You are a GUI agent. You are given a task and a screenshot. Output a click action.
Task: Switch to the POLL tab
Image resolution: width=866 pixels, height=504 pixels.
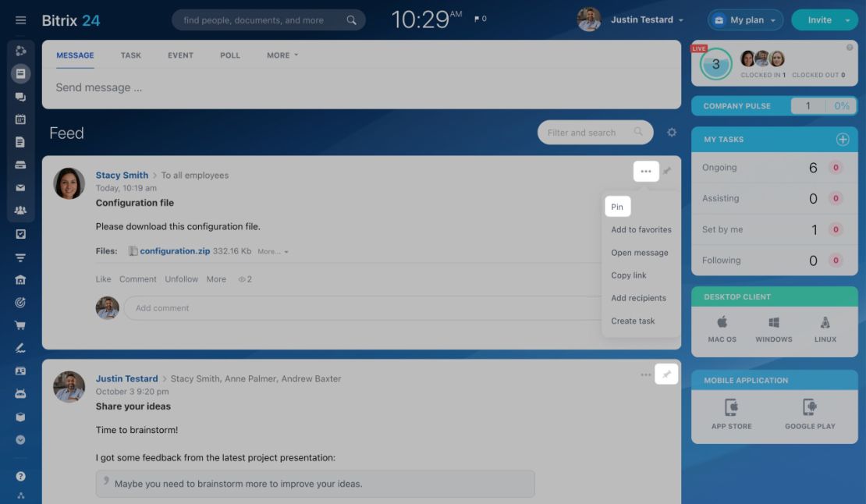click(x=230, y=55)
